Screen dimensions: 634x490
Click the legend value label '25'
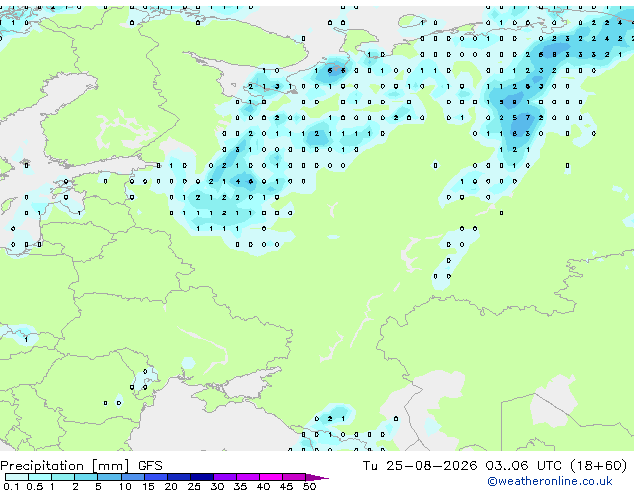click(x=194, y=486)
